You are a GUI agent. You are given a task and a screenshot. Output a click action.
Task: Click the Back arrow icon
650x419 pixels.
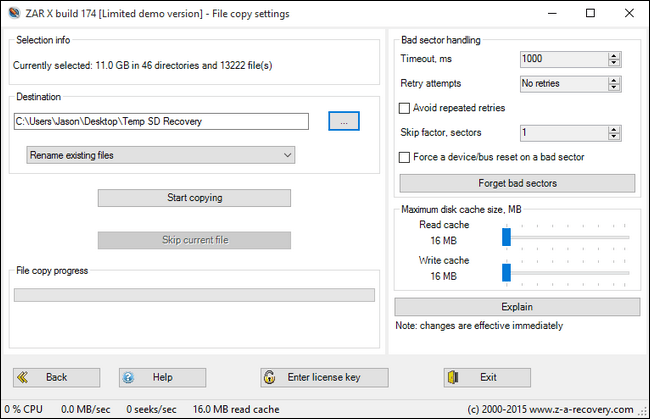click(26, 377)
